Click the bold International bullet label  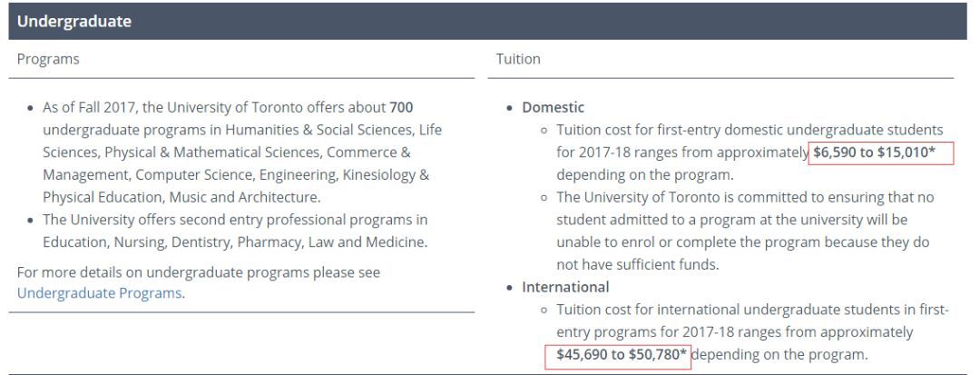pos(565,287)
